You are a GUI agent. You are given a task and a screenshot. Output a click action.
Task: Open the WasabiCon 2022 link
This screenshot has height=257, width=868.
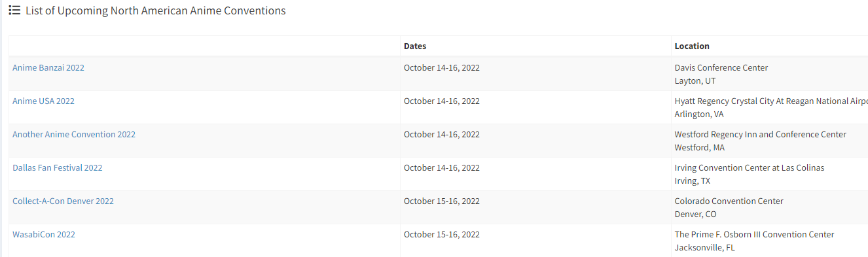pyautogui.click(x=44, y=235)
